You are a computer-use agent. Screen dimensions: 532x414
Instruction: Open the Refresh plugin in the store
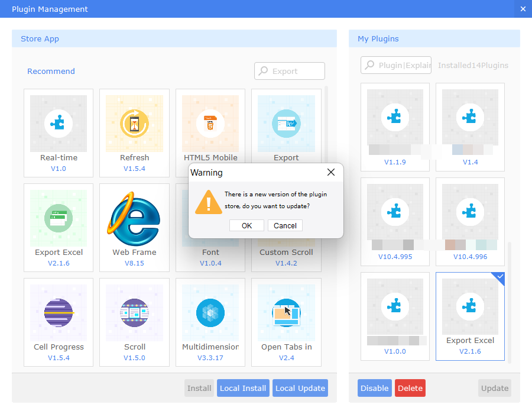pyautogui.click(x=134, y=124)
